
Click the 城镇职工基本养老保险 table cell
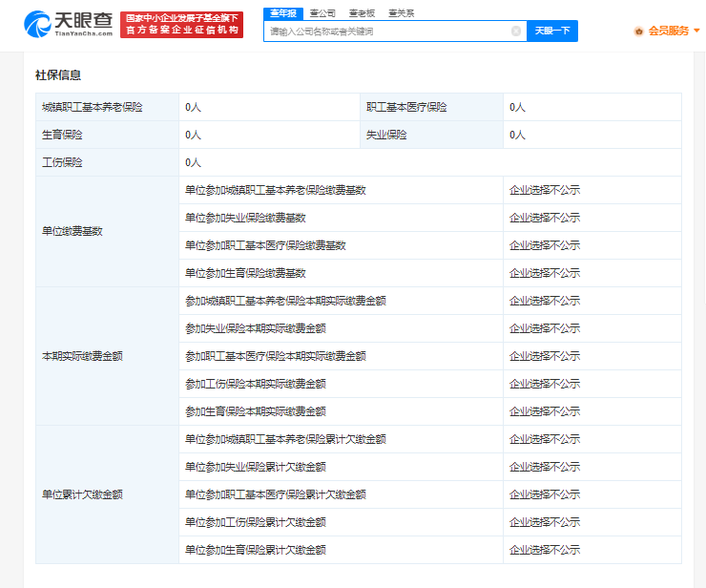tap(92, 107)
